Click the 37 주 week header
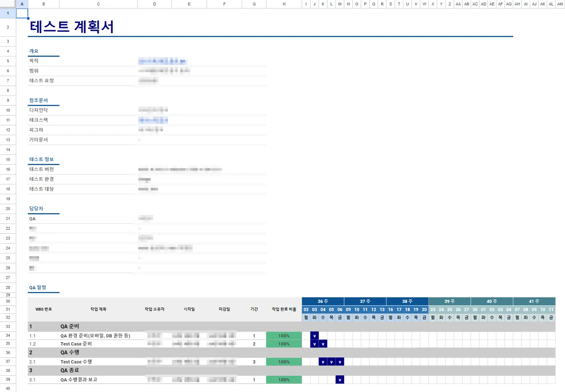This screenshot has width=565, height=392. click(x=365, y=301)
